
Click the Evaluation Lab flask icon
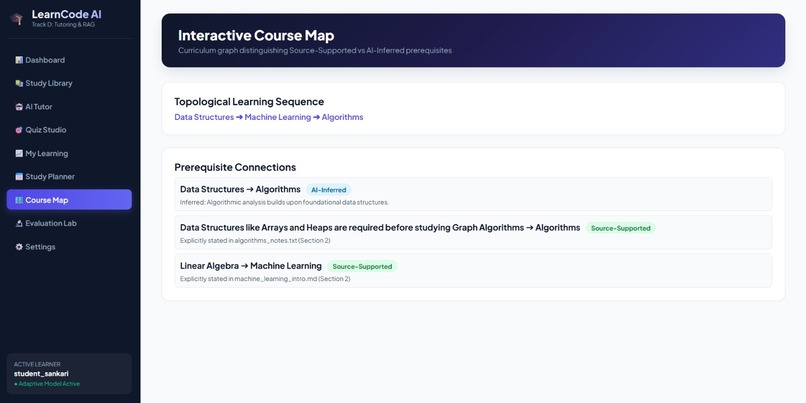19,224
